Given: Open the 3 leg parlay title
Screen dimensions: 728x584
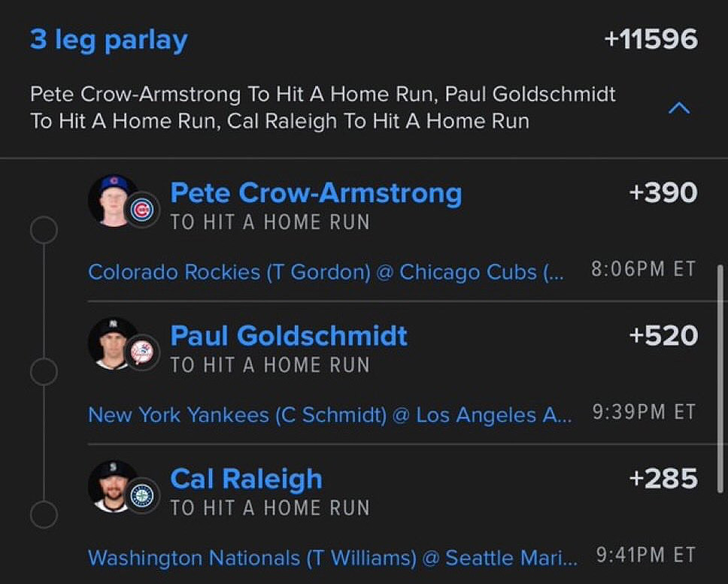Looking at the screenshot, I should coord(109,40).
